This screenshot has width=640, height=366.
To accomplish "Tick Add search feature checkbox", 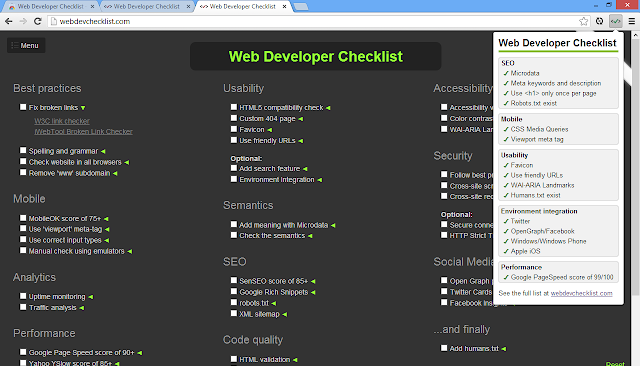I will pyautogui.click(x=233, y=168).
